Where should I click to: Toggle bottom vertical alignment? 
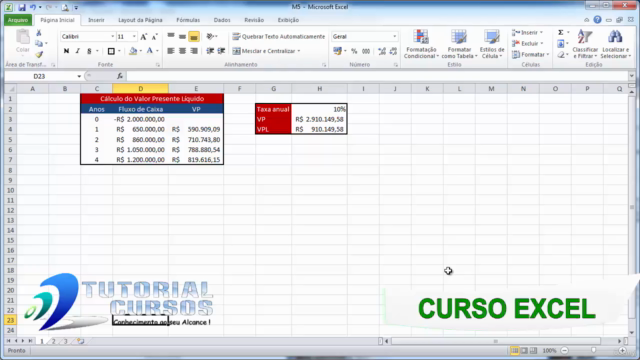(x=194, y=37)
